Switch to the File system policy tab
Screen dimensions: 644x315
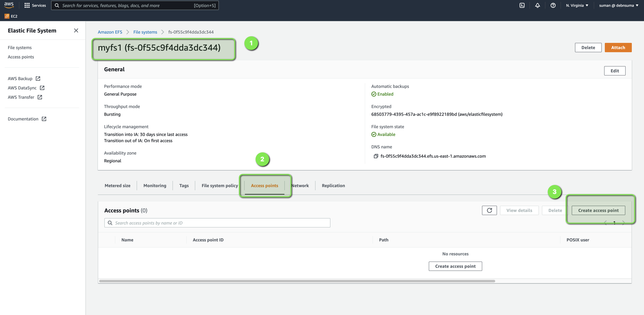pos(220,186)
